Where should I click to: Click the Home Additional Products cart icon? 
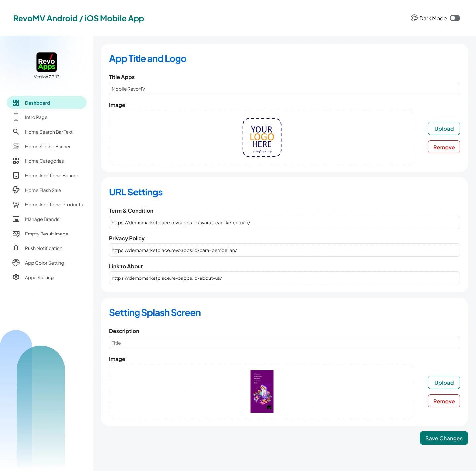(x=16, y=204)
